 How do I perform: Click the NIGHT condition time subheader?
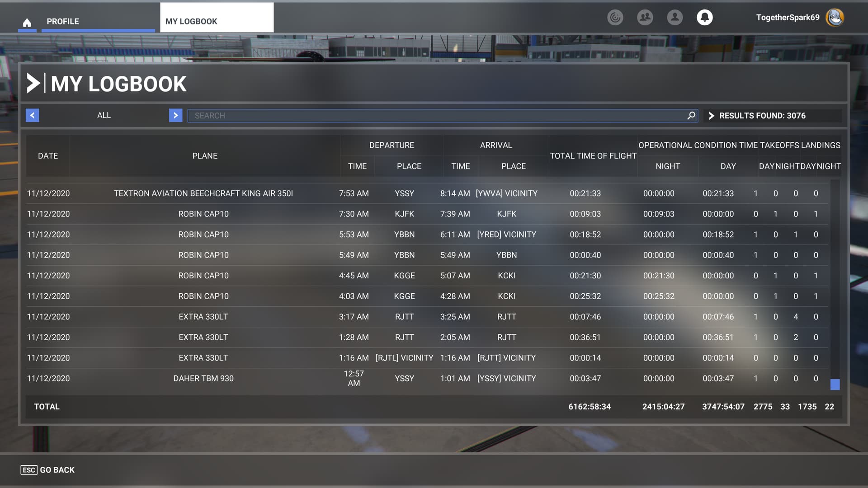[668, 166]
